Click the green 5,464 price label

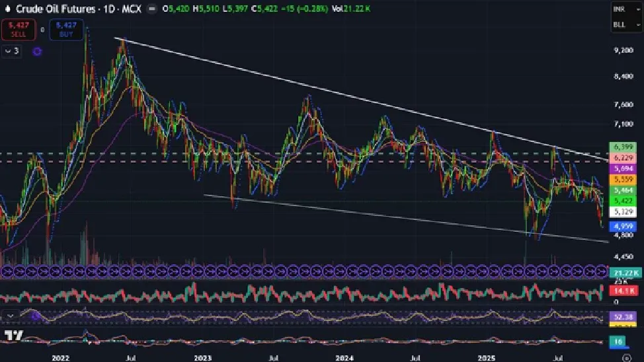(623, 190)
